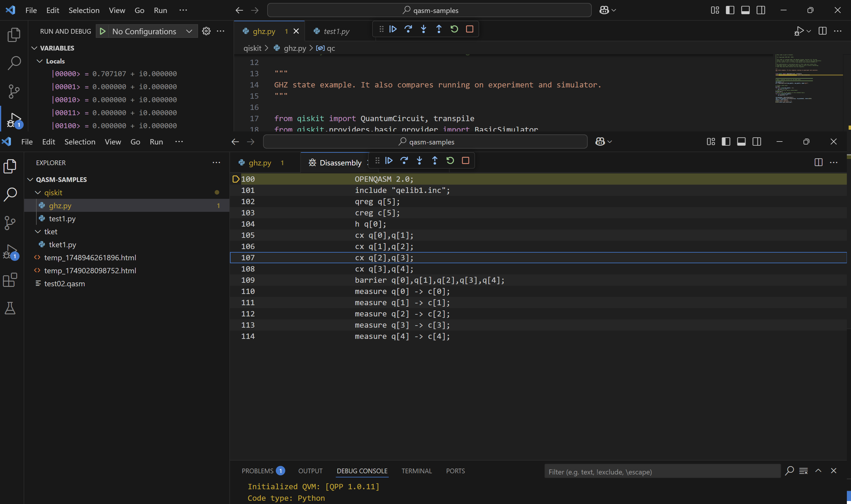The image size is (851, 504).
Task: Click debug console filter field
Action: click(x=662, y=472)
